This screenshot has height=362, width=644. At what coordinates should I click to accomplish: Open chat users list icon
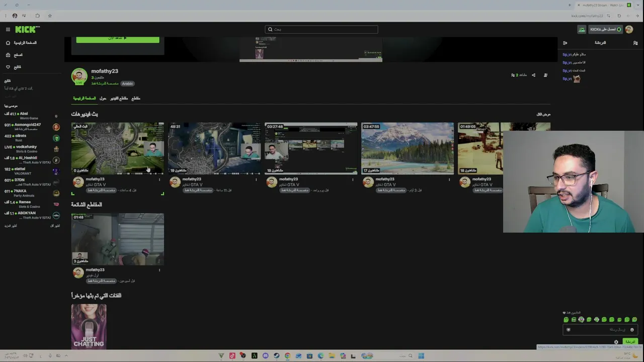[635, 43]
